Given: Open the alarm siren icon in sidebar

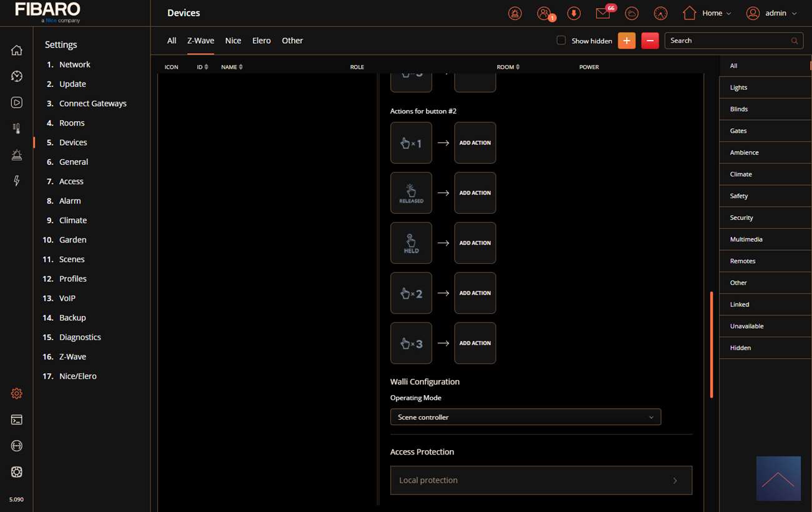Looking at the screenshot, I should (x=17, y=155).
